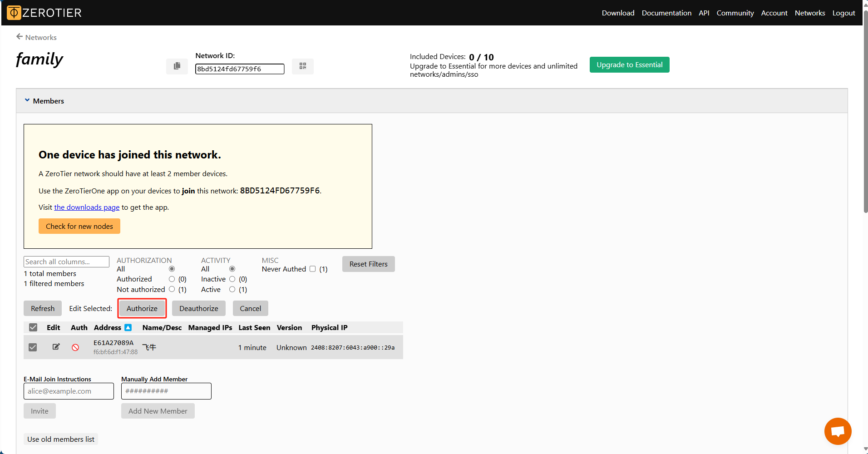
Task: Switch to Use old members list
Action: click(x=61, y=439)
